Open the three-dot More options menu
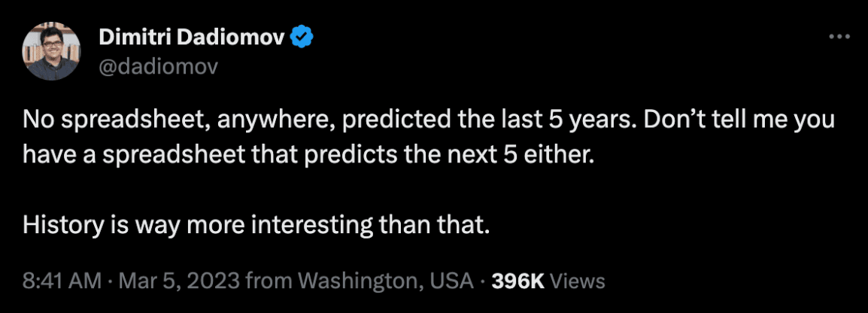868x313 pixels. click(x=838, y=37)
